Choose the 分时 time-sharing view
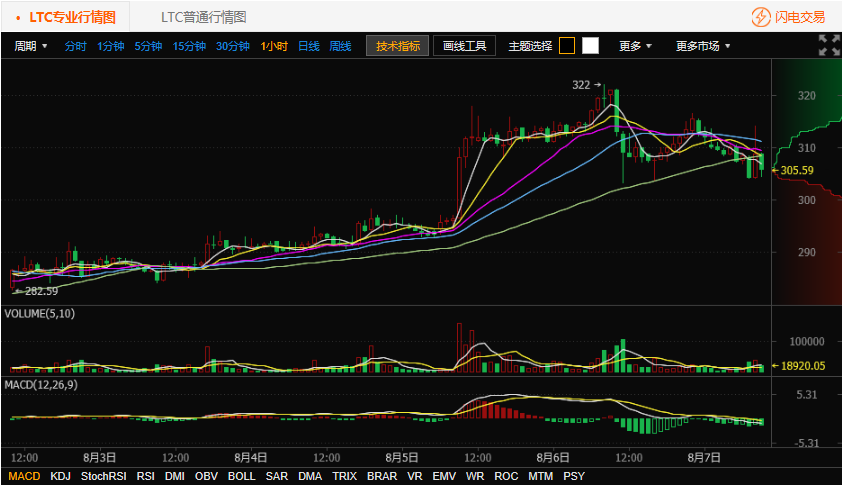842x485 pixels. pos(76,46)
